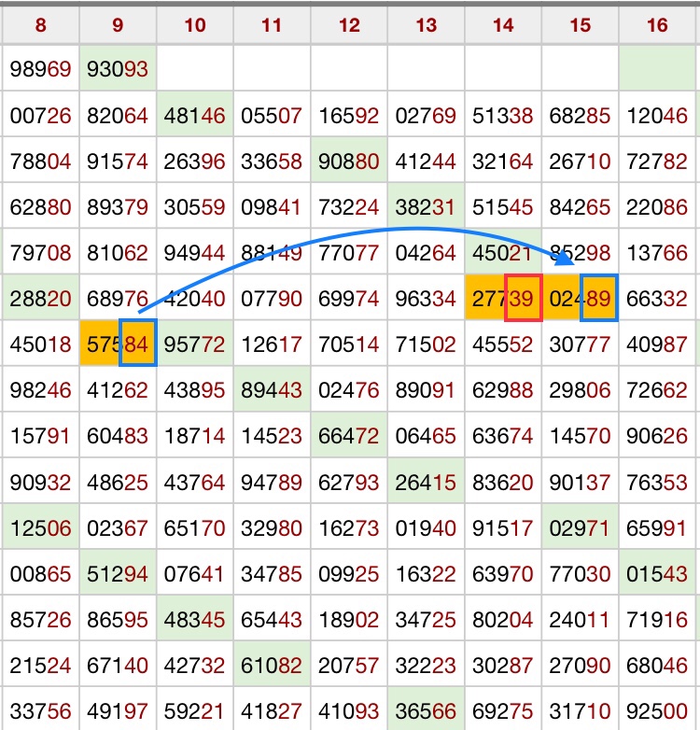Select the green cell 28820
700x730 pixels.
(x=40, y=299)
